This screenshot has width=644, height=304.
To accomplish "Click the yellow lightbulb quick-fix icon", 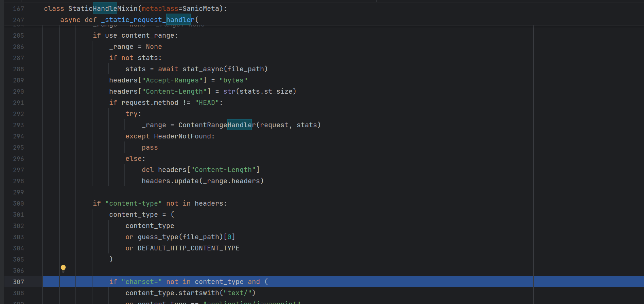I will point(63,268).
